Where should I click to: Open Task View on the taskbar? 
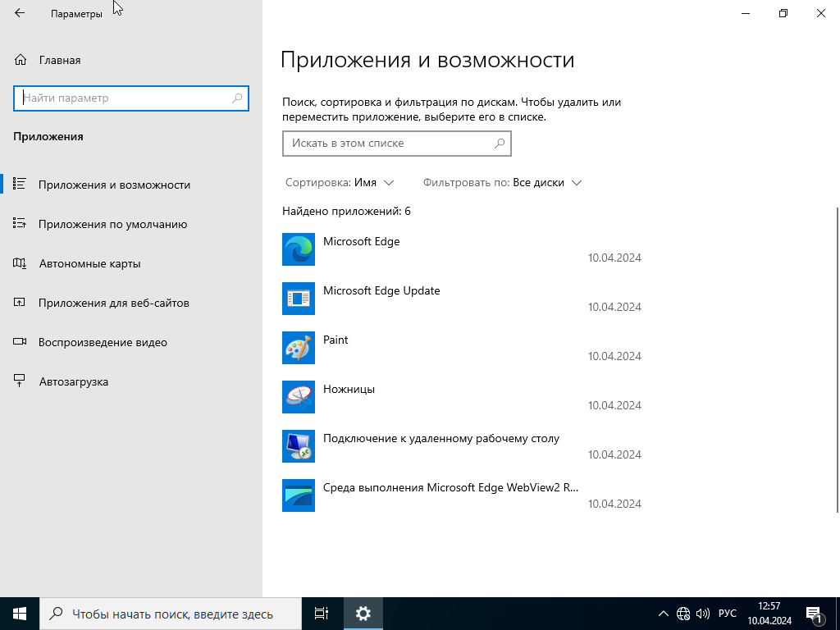click(322, 614)
